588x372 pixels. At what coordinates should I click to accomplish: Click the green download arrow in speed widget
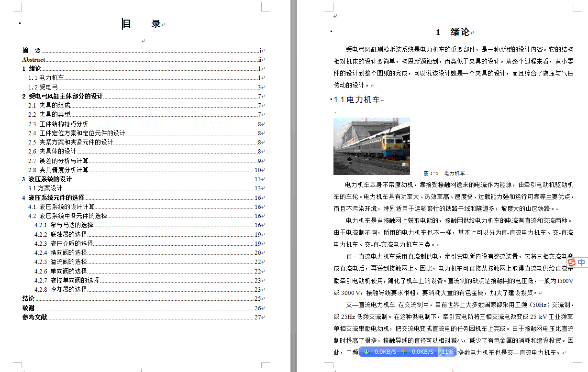pos(366,352)
